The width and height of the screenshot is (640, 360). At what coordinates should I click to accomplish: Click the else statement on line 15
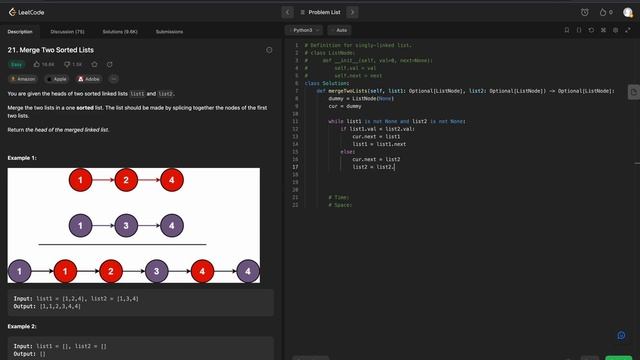click(x=347, y=152)
